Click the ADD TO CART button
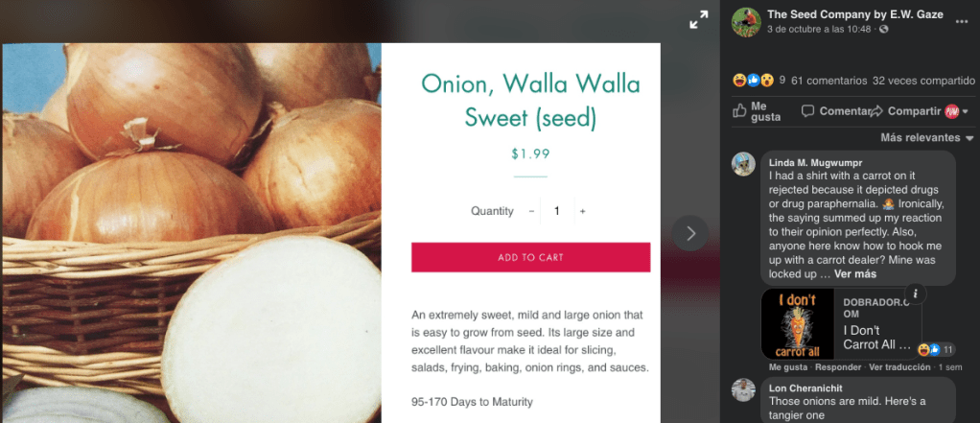Image resolution: width=980 pixels, height=423 pixels. (530, 257)
